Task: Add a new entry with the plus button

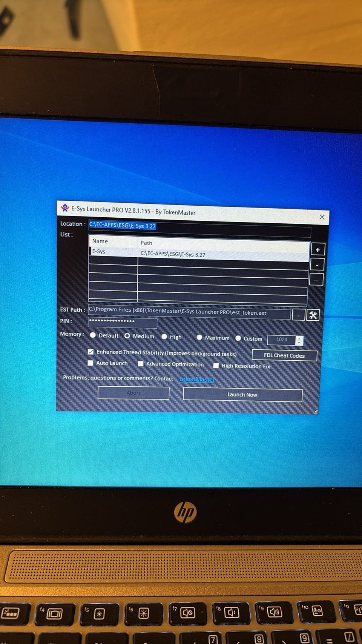Action: click(x=318, y=250)
